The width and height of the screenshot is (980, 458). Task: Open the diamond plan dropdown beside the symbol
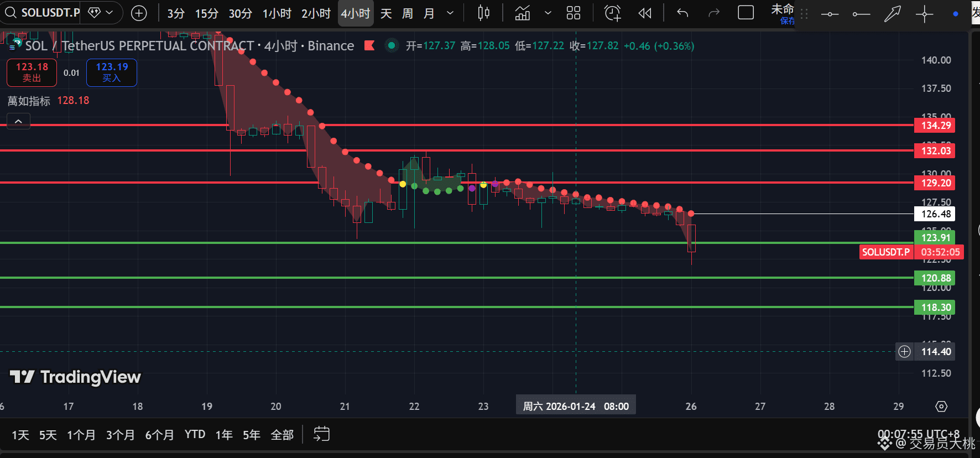(101, 12)
